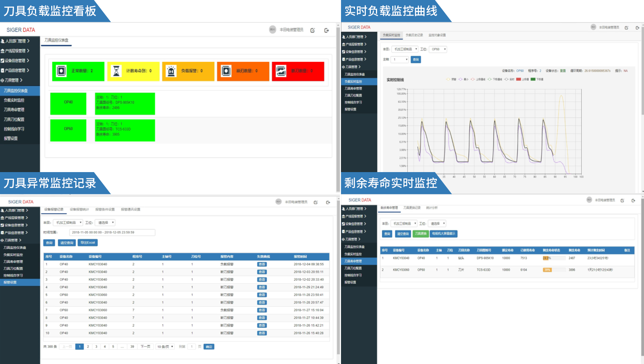Click page number jump input in pagination

[x=191, y=347]
